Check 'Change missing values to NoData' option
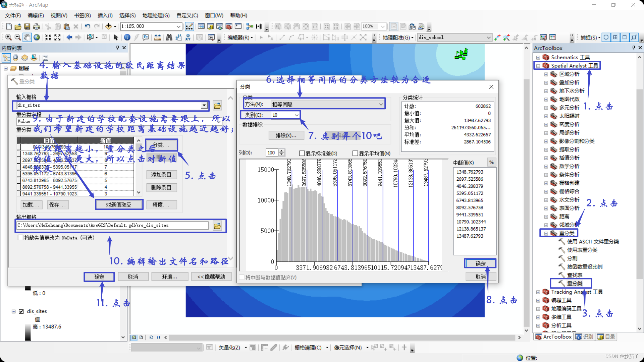This screenshot has height=362, width=644. pyautogui.click(x=20, y=238)
